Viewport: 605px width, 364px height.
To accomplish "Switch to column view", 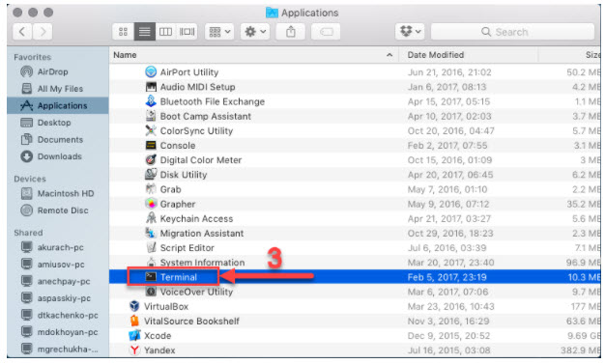I will tap(166, 32).
